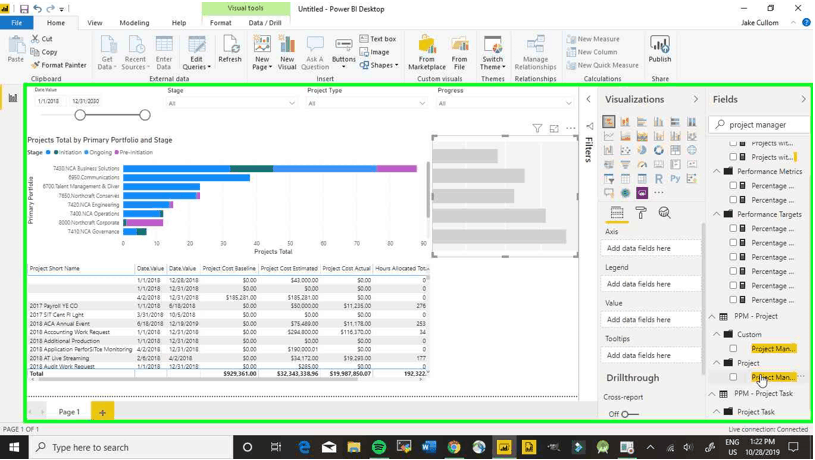Check the highlighted Projects wit... field
815x460 pixels.
tap(733, 157)
